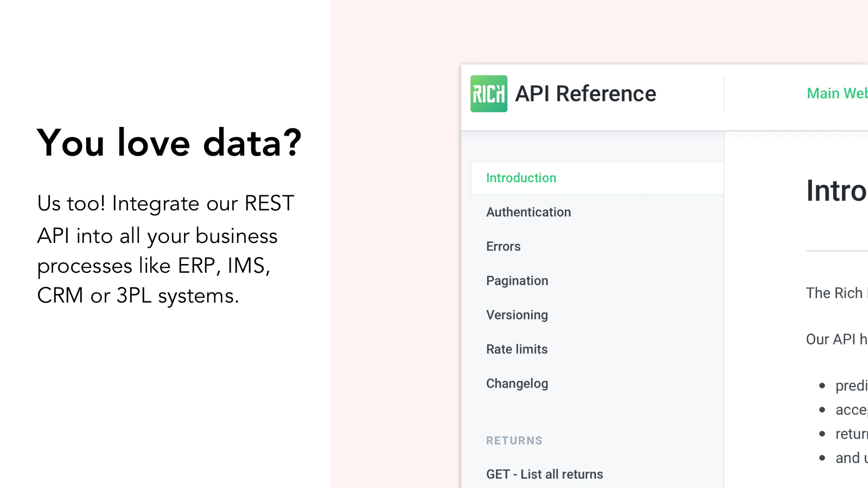The width and height of the screenshot is (868, 488).
Task: Click the paragraph starting "Our API"
Action: click(835, 339)
